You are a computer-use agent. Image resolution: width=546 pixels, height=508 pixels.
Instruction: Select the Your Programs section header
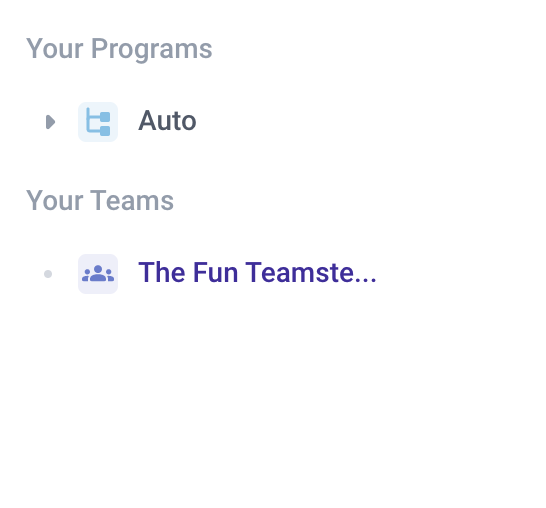coord(119,49)
